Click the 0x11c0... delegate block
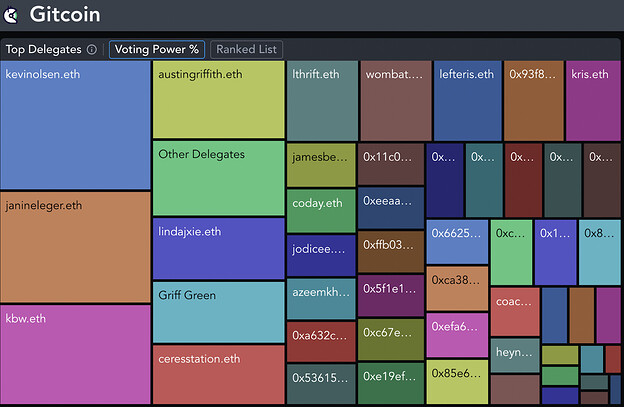 (x=391, y=164)
